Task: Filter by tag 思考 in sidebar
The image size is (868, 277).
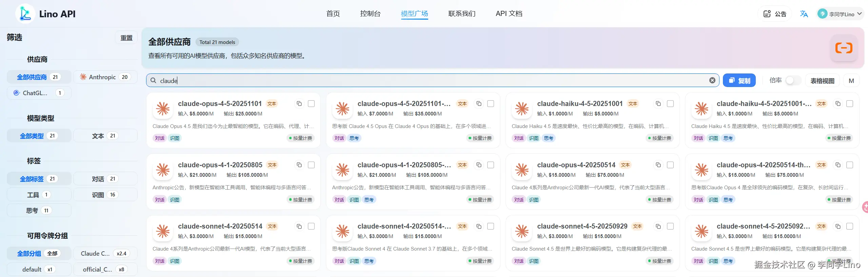Action: 39,211
